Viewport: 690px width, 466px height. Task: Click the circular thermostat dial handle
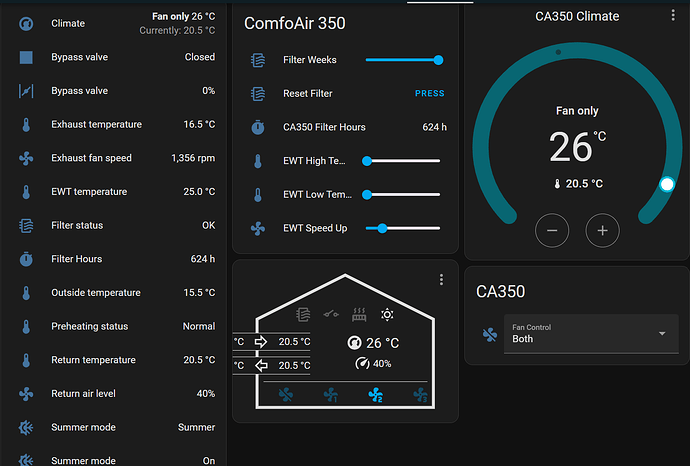(667, 184)
